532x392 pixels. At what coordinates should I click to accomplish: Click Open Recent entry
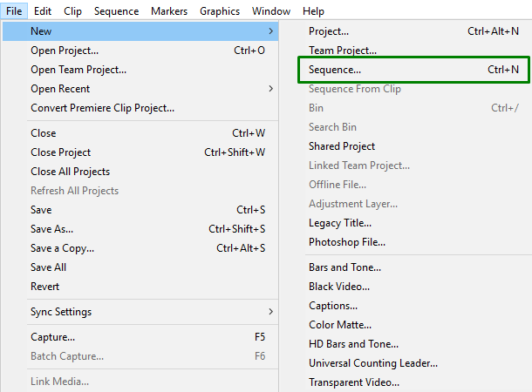pyautogui.click(x=140, y=89)
